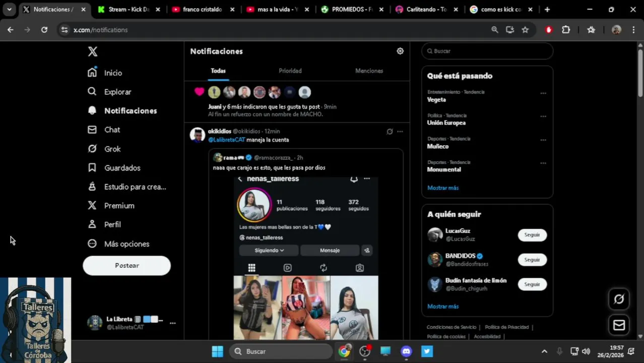Image resolution: width=644 pixels, height=363 pixels.
Task: Open Vegeta trending topic
Action: (x=436, y=99)
